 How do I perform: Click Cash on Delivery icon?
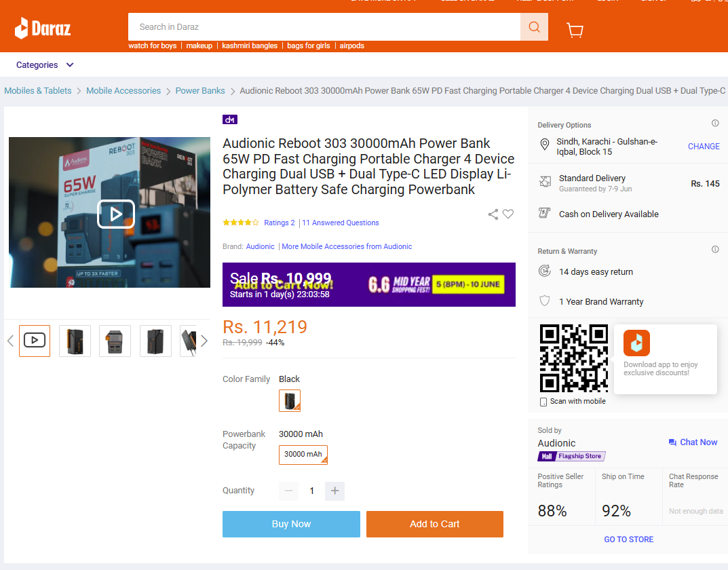point(545,213)
